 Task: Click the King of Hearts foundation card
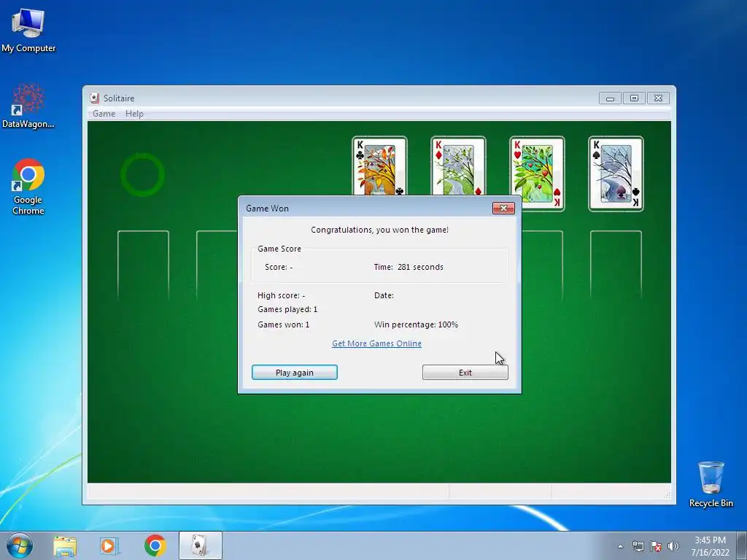(x=537, y=174)
